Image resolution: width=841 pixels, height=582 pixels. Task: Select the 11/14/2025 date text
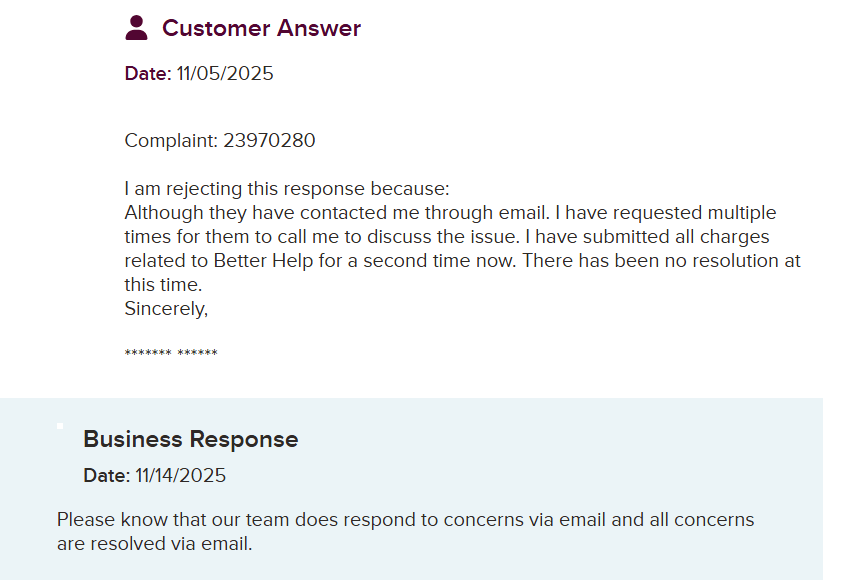180,476
